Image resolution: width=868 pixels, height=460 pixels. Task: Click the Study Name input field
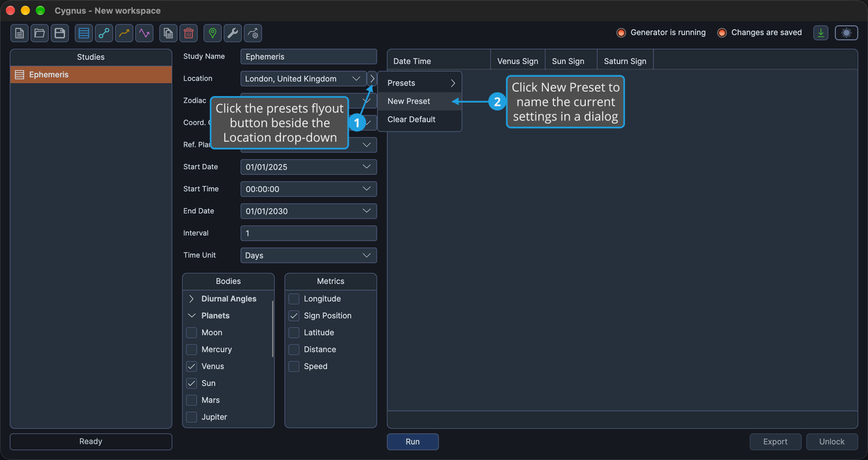[x=308, y=57]
